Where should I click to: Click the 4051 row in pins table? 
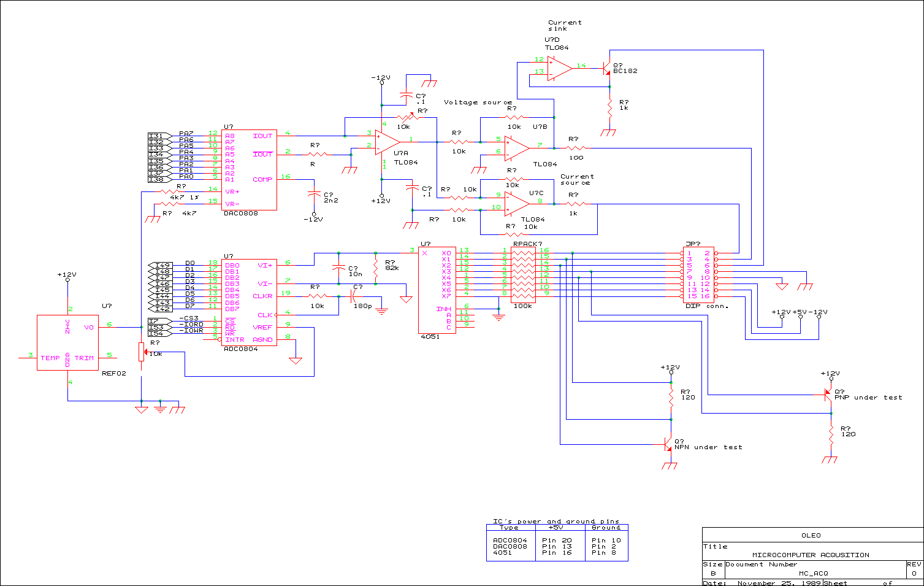coord(557,552)
